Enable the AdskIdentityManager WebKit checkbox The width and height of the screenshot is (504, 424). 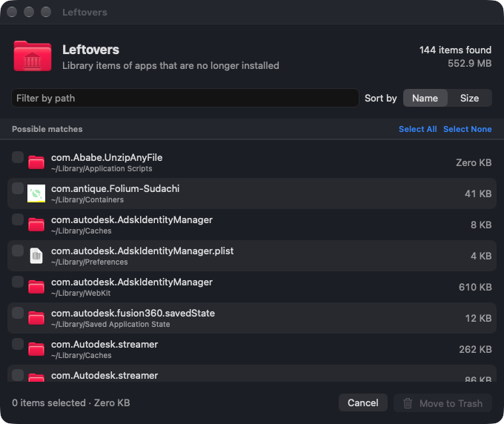pyautogui.click(x=18, y=282)
